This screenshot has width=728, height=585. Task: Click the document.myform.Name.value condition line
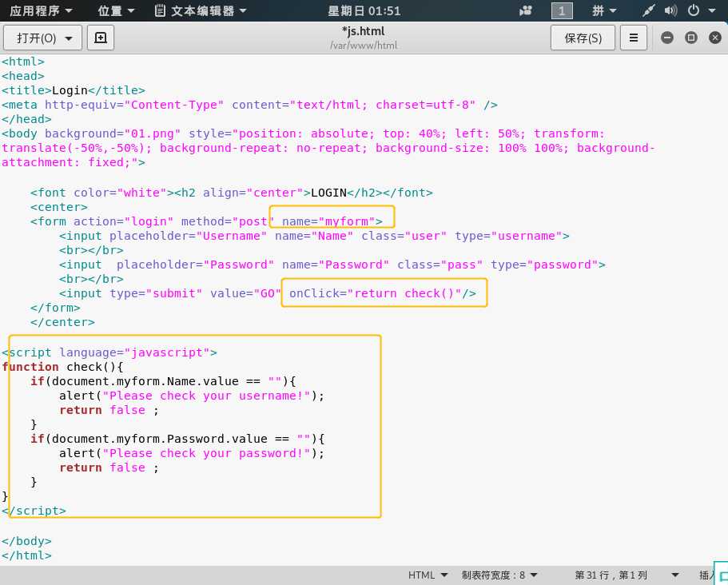164,381
